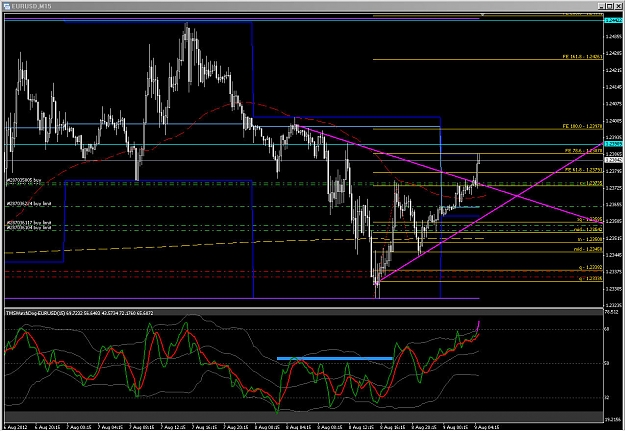The width and height of the screenshot is (625, 431).
Task: Click the chart shift triangle marker at top
Action: [x=482, y=15]
